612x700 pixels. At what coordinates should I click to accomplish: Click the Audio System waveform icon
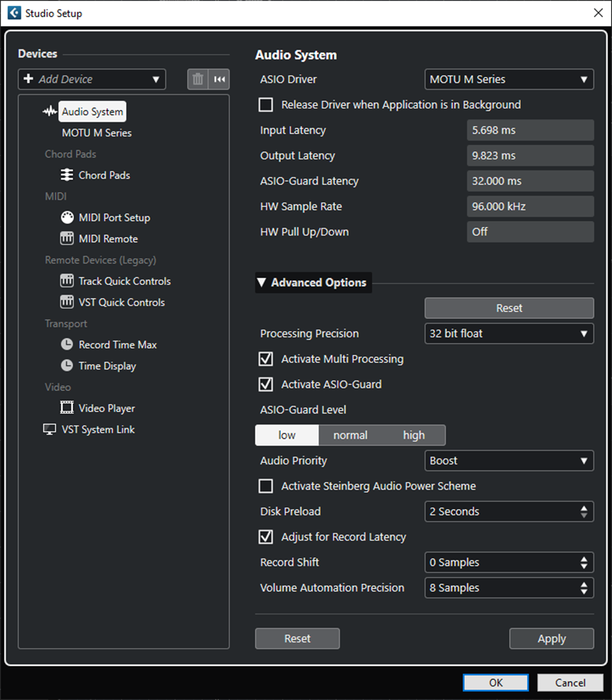[x=49, y=112]
